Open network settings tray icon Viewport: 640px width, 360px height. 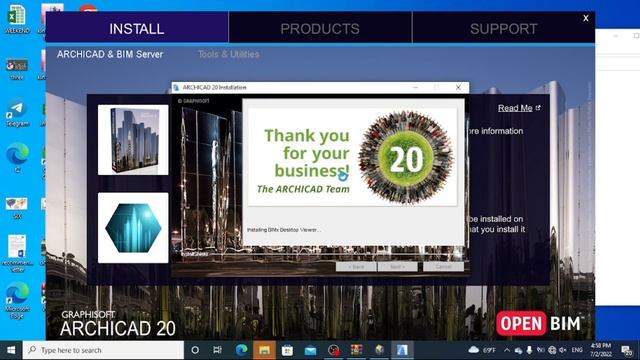[552, 350]
